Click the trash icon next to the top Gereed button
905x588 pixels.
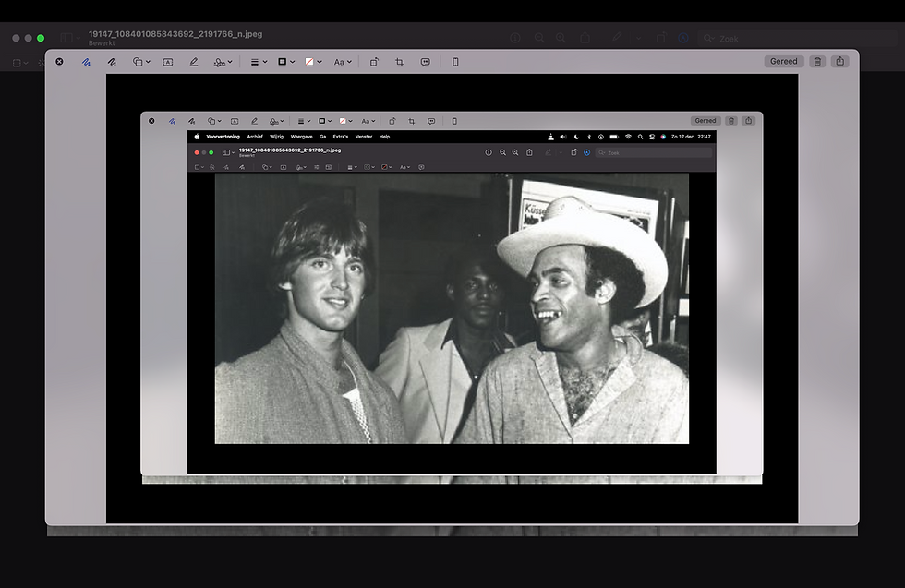coord(817,62)
